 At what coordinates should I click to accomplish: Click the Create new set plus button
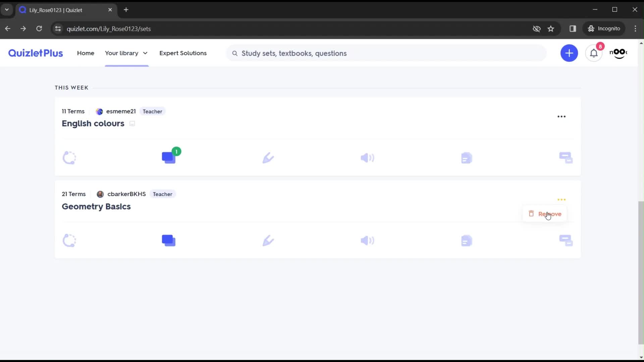click(x=569, y=53)
